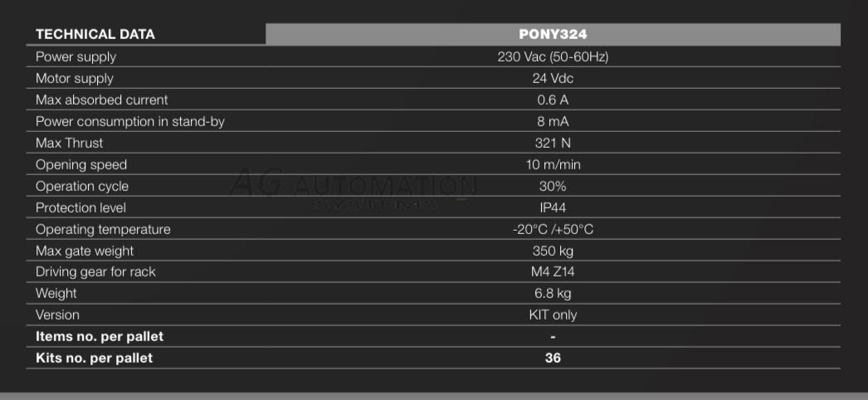Select the 24 Vdc value
The width and height of the screenshot is (868, 400).
(x=553, y=79)
